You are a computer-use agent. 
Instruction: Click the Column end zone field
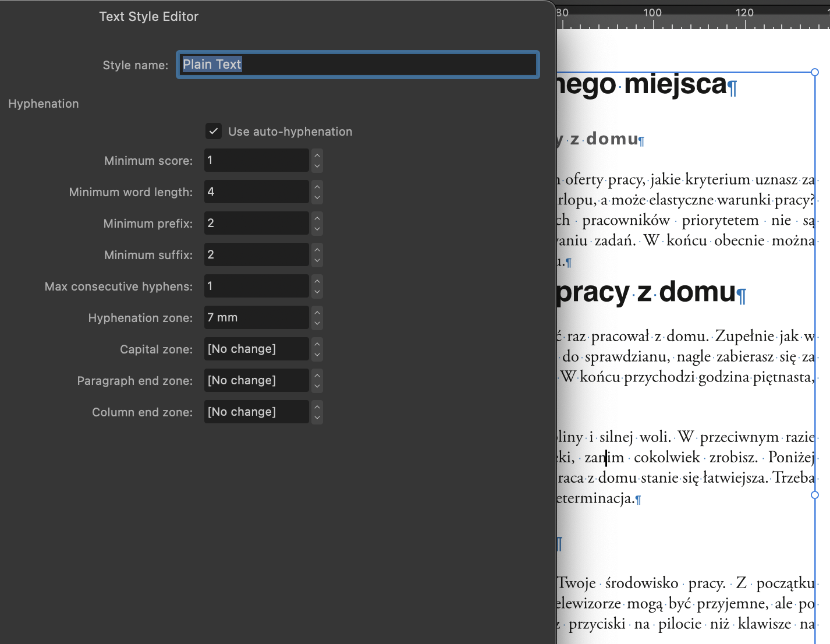[x=256, y=412]
